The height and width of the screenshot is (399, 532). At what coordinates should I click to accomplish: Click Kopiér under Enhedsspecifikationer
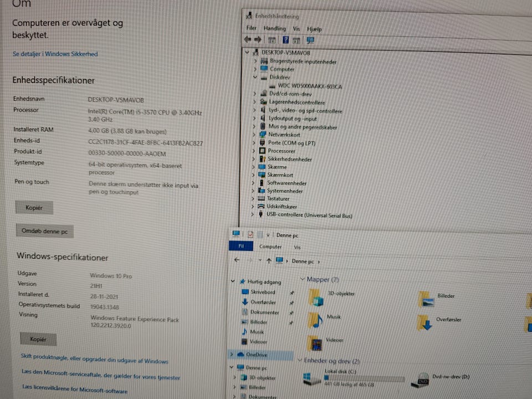[34, 208]
